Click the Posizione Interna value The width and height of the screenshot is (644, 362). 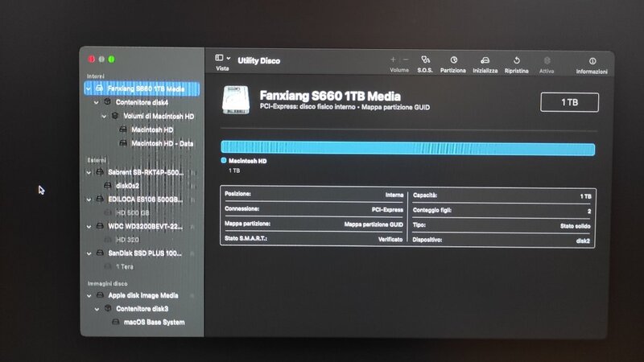coord(394,195)
